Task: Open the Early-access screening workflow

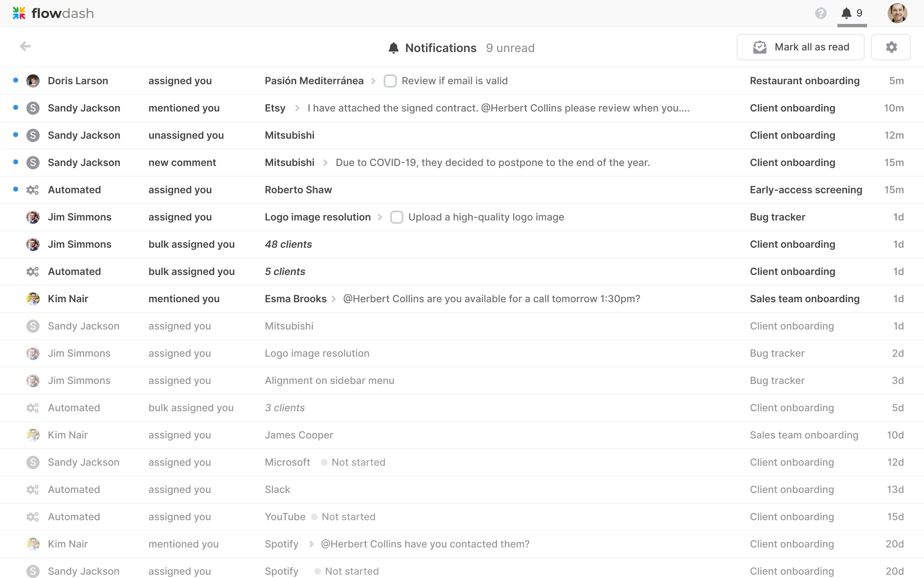Action: [x=806, y=190]
